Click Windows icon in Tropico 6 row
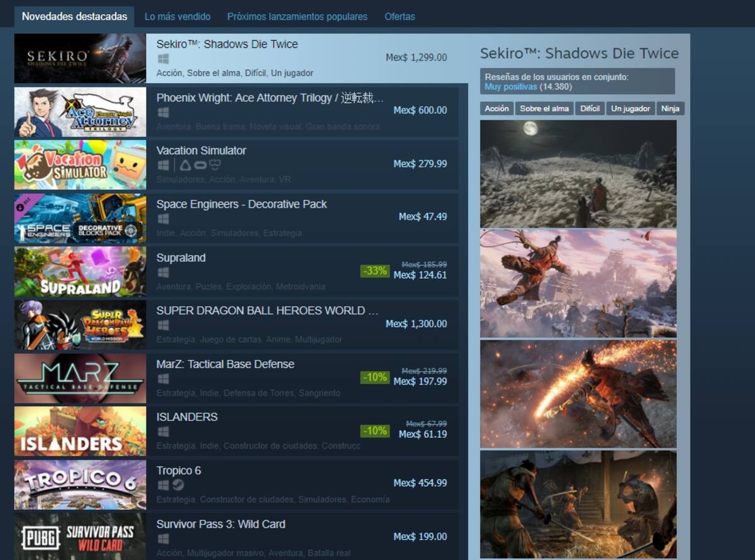The height and width of the screenshot is (560, 755). point(163,484)
